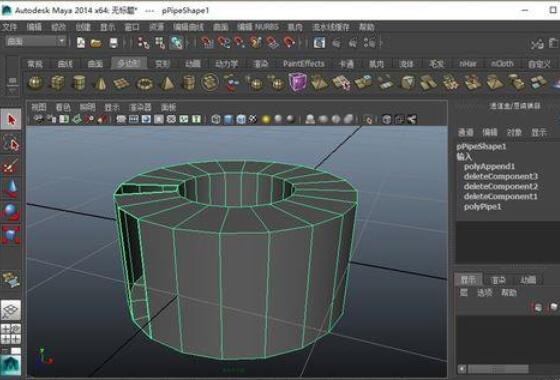Choose the polygon cone shelf icon

tap(101, 83)
